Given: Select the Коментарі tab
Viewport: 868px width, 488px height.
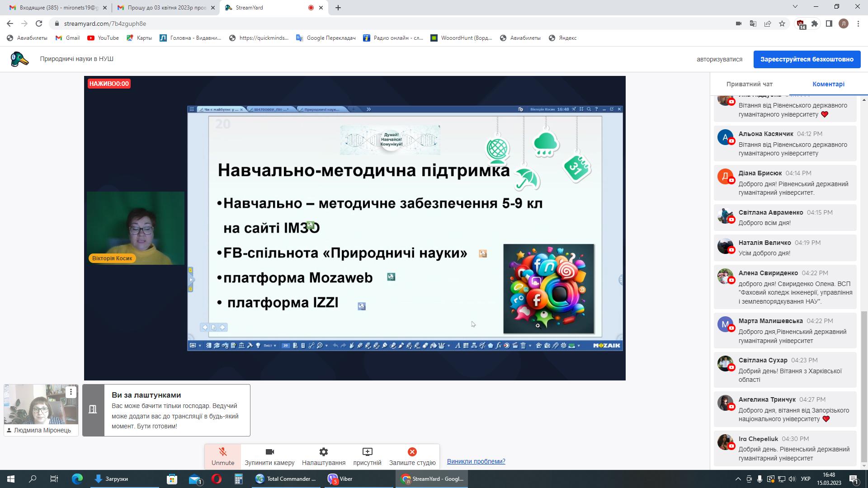Looking at the screenshot, I should (x=828, y=84).
